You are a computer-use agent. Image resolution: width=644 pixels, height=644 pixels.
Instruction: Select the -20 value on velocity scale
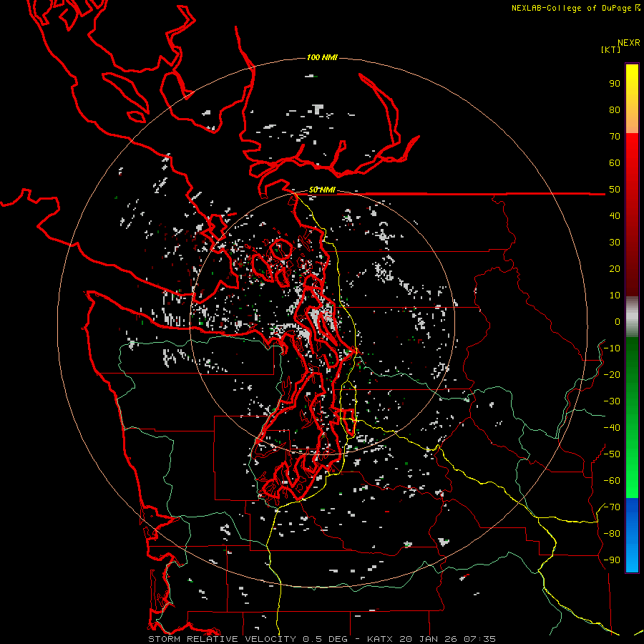click(612, 375)
